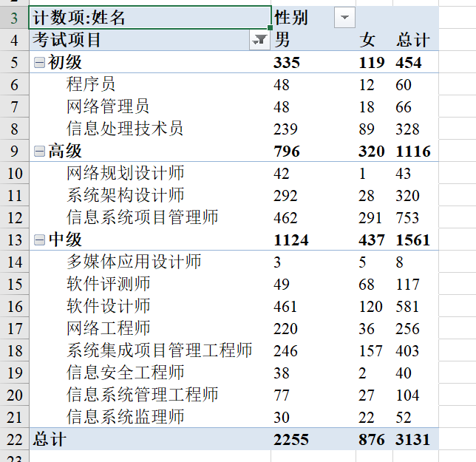Click the value 291 for 信息系统项目管理师
Screen dimensions: 476x462
370,217
